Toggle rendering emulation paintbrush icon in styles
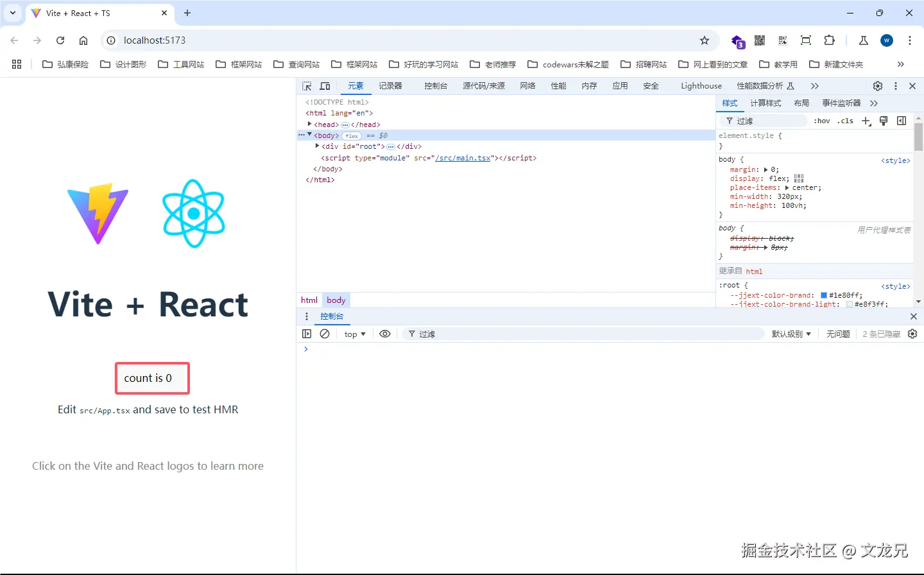 point(884,121)
